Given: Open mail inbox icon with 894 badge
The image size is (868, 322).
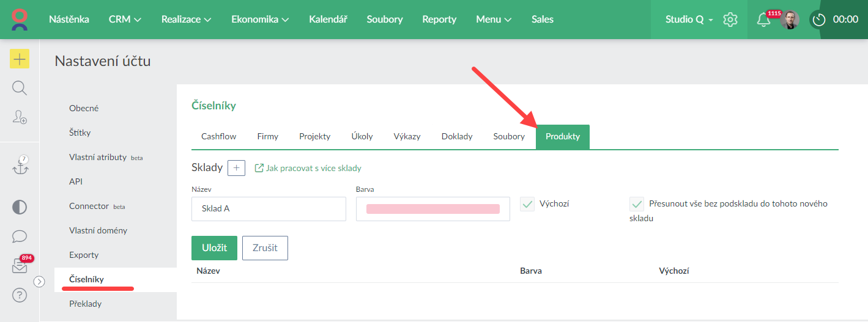Looking at the screenshot, I should pos(20,266).
